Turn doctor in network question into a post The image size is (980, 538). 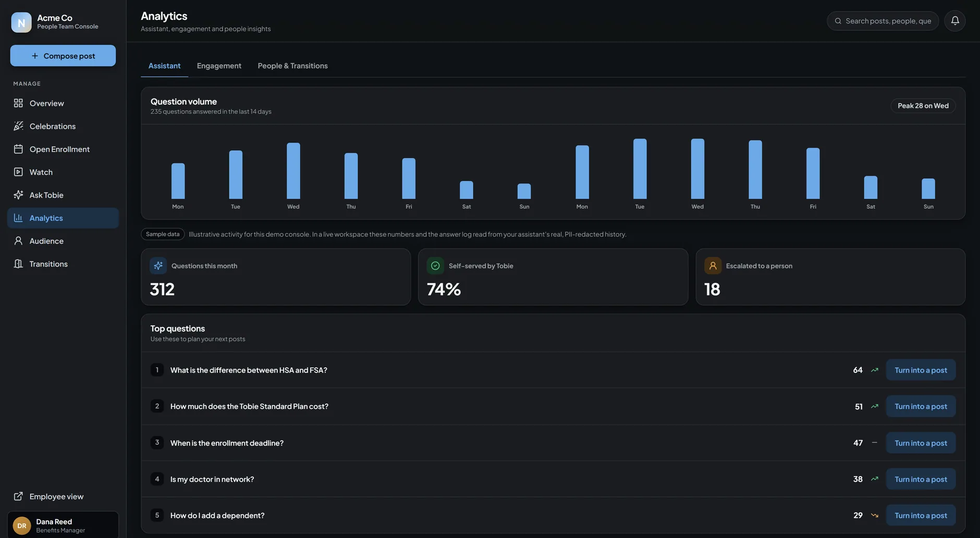tap(921, 479)
